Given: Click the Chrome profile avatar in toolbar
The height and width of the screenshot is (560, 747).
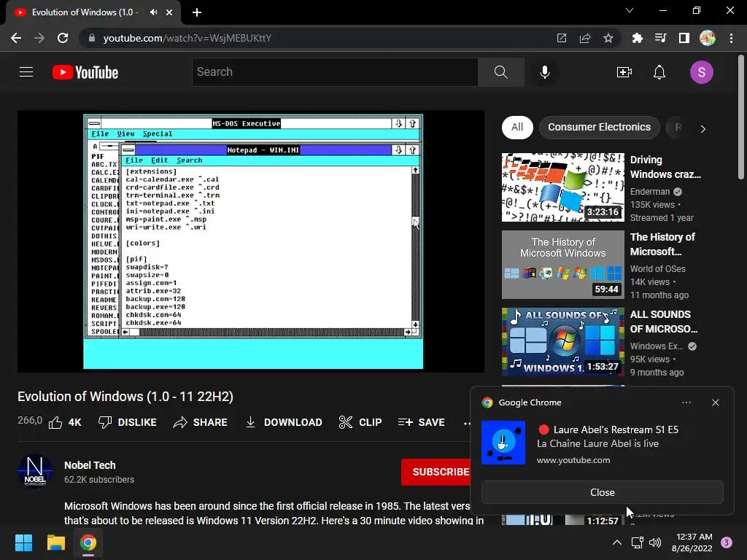Looking at the screenshot, I should point(708,38).
